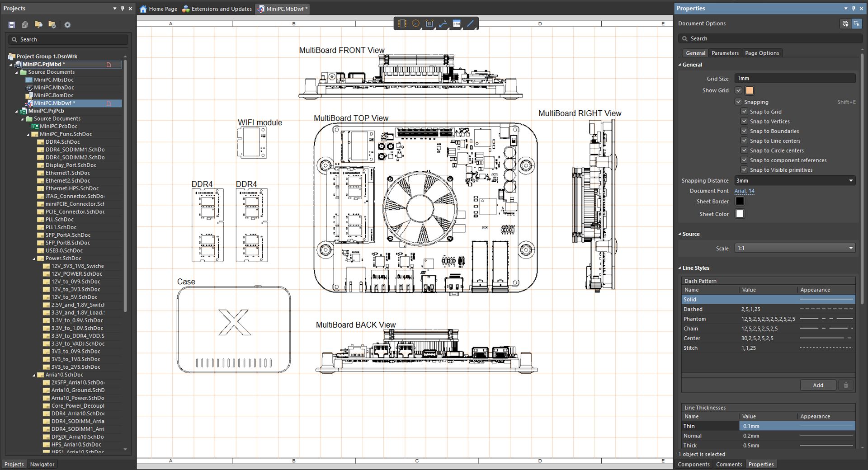The height and width of the screenshot is (470, 868).
Task: Select the Linear Dimension tool in the active bar
Action: 429,23
